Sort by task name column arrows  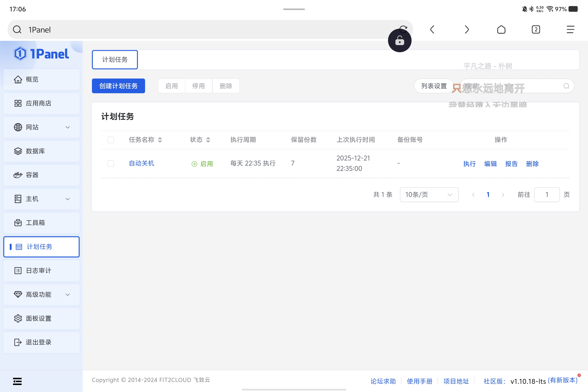[x=160, y=140]
